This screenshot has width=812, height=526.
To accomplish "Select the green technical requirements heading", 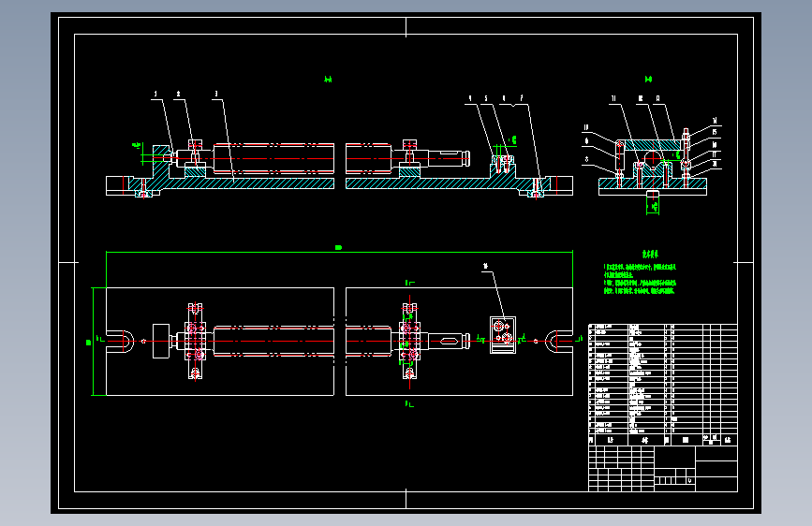I will [x=650, y=255].
